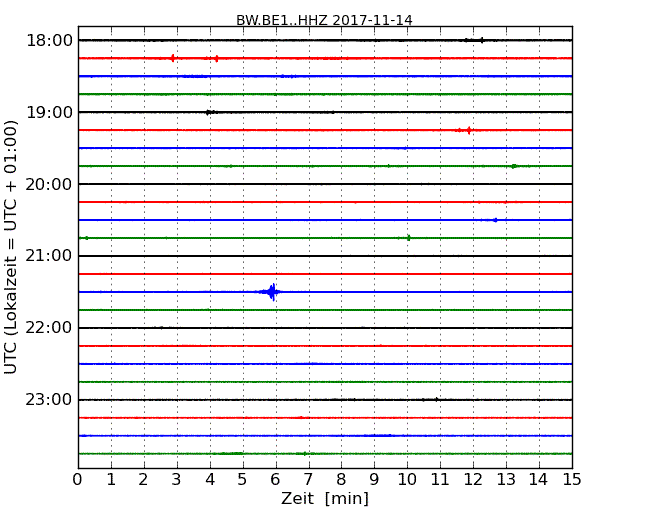
Task: Click x-axis tick label 15
Action: pos(572,480)
